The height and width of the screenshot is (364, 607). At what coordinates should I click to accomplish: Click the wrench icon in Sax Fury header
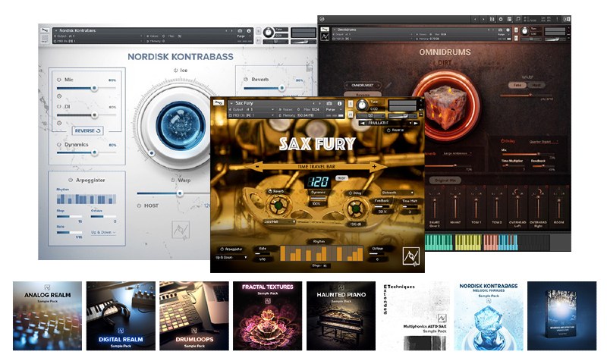pyautogui.click(x=219, y=103)
